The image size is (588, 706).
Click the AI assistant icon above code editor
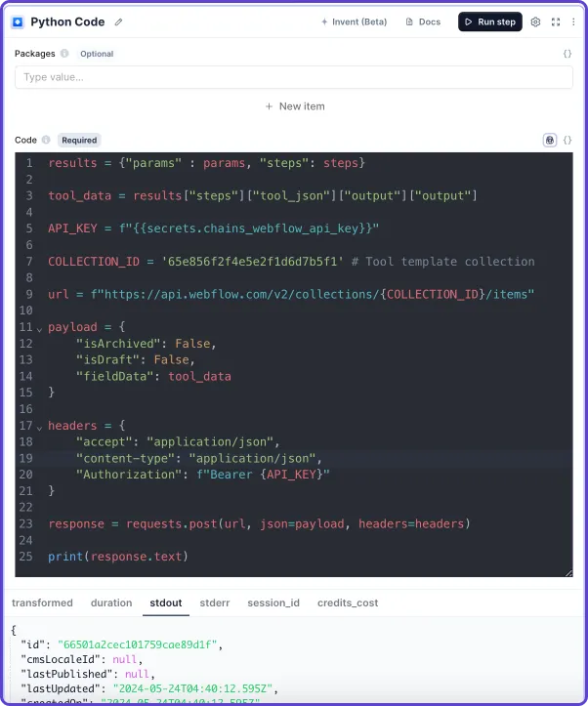(550, 140)
